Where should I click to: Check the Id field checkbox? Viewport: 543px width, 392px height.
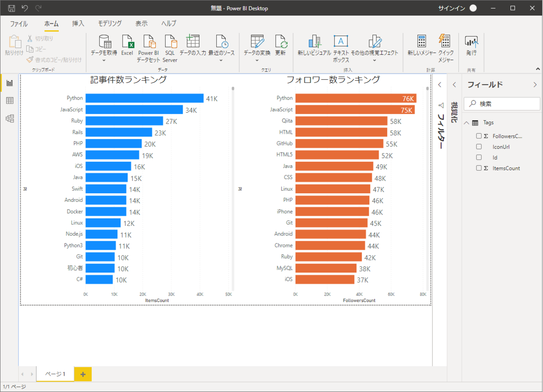(x=479, y=158)
